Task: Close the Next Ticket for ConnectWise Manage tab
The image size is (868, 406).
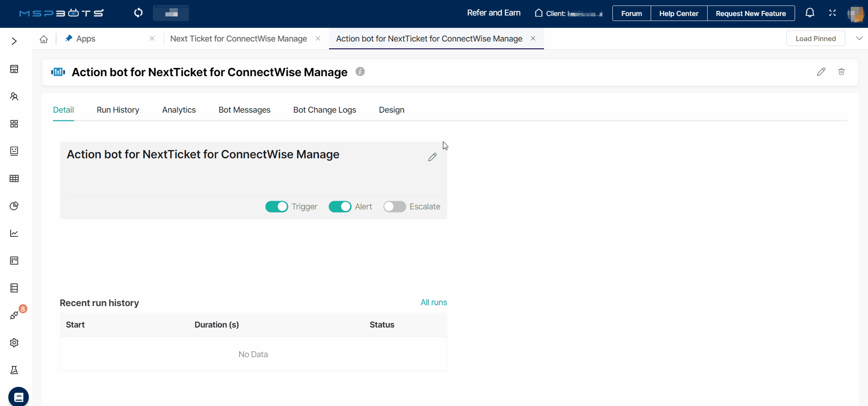Action: pos(318,39)
